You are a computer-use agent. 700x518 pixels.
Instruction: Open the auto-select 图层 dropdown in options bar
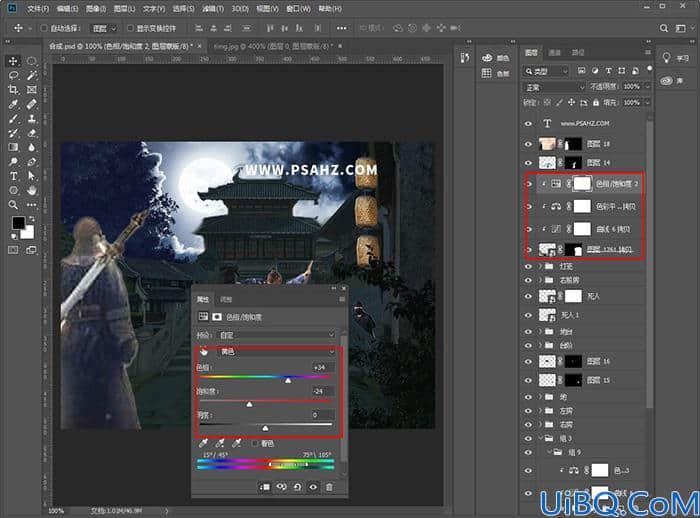tap(103, 28)
